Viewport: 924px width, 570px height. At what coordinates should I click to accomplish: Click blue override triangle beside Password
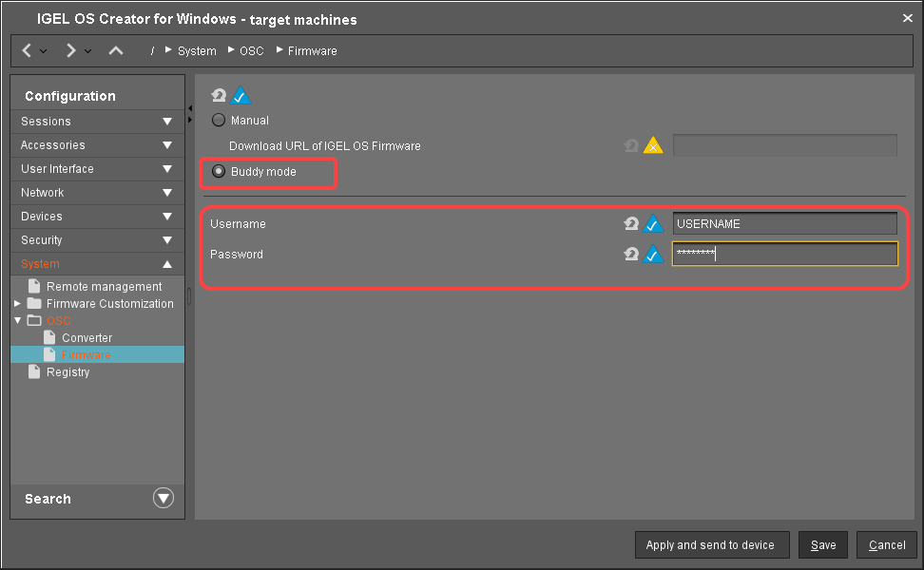(653, 255)
